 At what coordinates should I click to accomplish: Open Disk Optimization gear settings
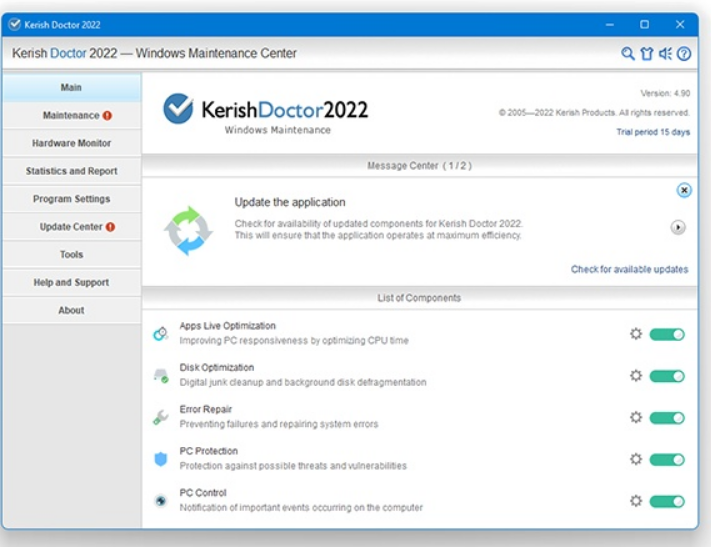[636, 376]
